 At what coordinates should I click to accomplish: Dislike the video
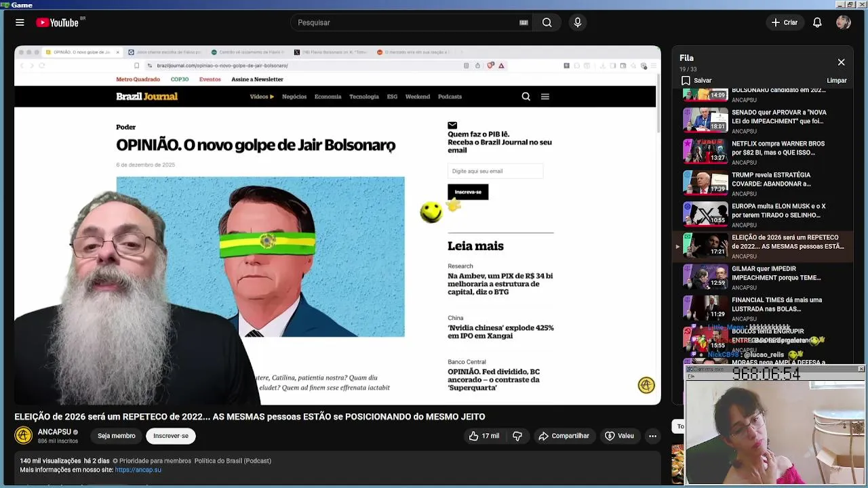517,436
